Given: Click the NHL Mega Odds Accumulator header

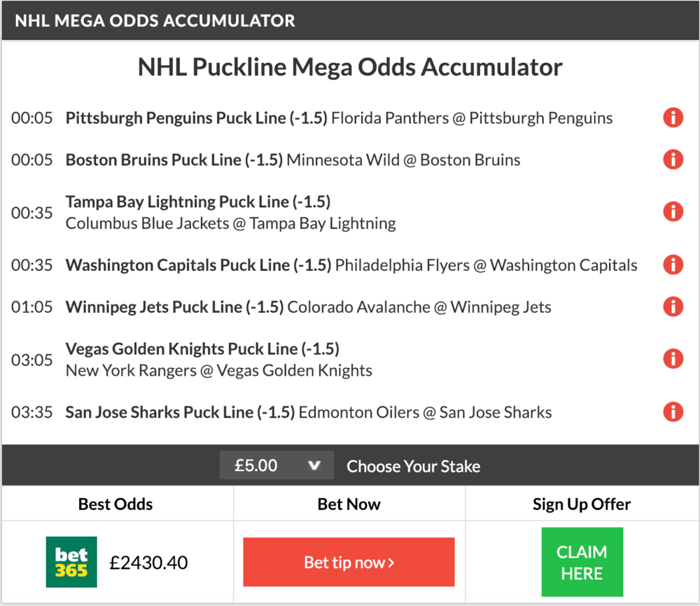Looking at the screenshot, I should [x=155, y=20].
